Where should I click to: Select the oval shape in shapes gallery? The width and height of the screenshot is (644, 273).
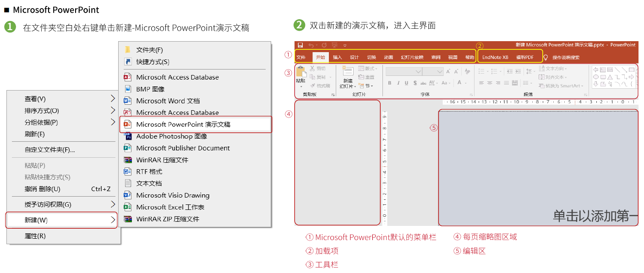tap(596, 77)
